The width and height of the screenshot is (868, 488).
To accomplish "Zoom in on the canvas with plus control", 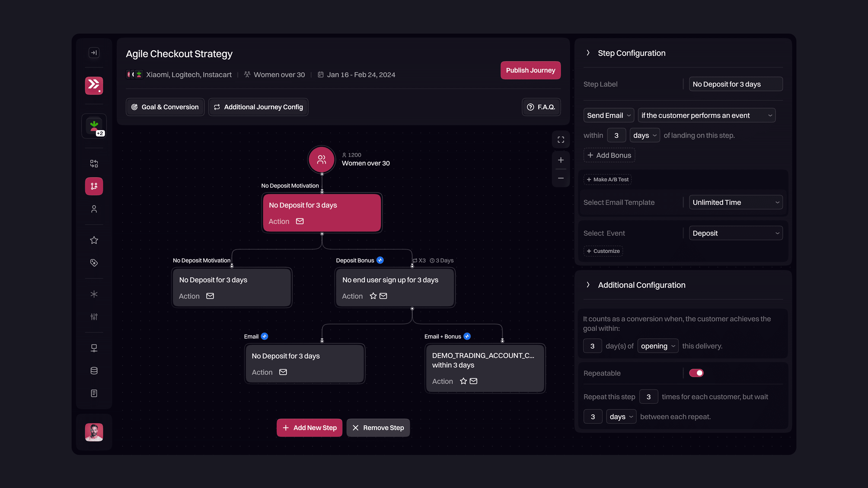I will [561, 160].
